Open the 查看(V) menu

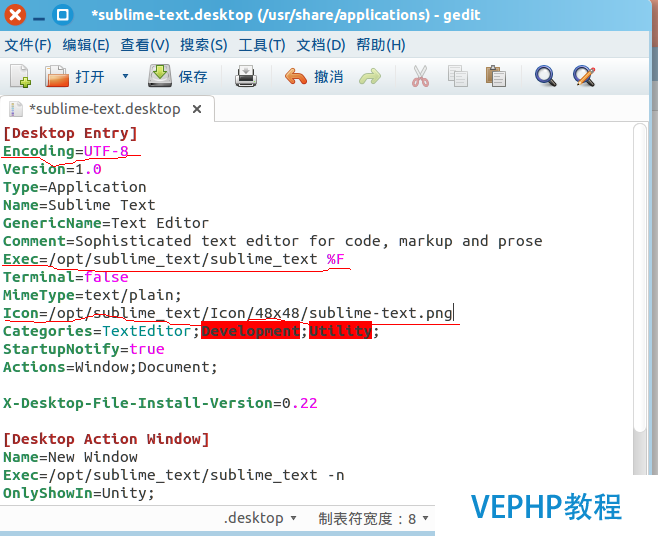point(145,45)
